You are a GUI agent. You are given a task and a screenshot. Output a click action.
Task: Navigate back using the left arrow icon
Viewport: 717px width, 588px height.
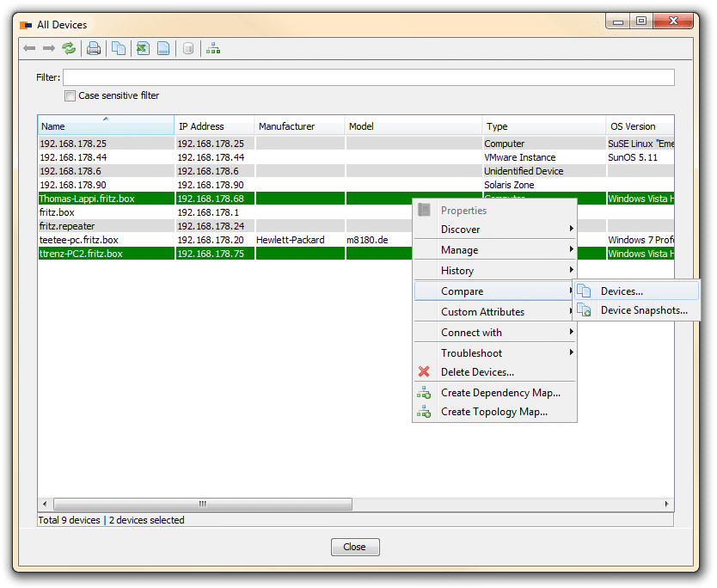tap(28, 48)
